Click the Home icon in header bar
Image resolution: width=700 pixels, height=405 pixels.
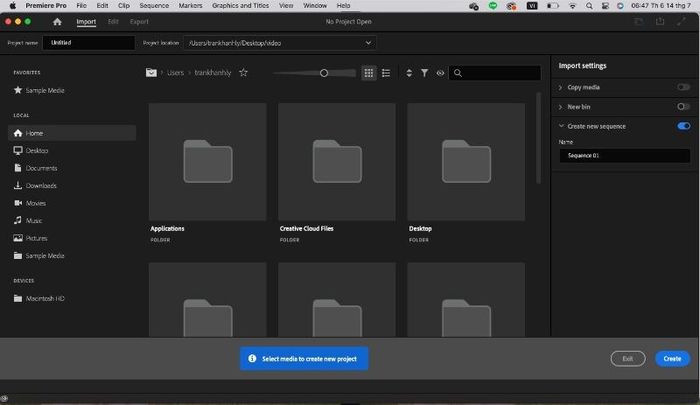tap(57, 21)
